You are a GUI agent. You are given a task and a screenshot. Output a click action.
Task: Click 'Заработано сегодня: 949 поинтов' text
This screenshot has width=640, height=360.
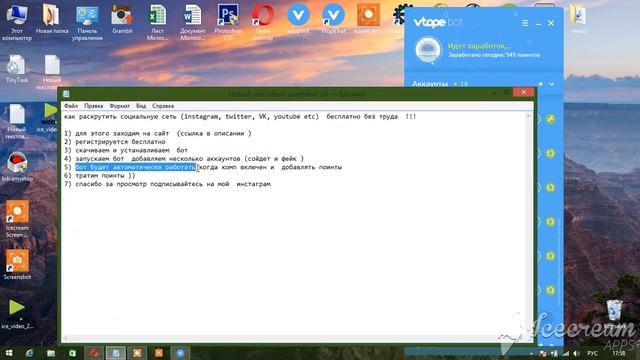click(x=494, y=55)
